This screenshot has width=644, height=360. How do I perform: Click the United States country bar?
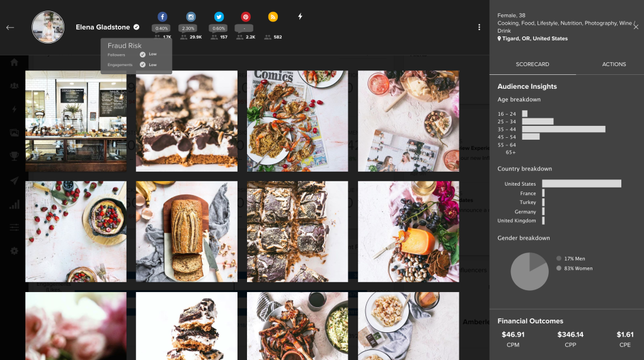[581, 184]
